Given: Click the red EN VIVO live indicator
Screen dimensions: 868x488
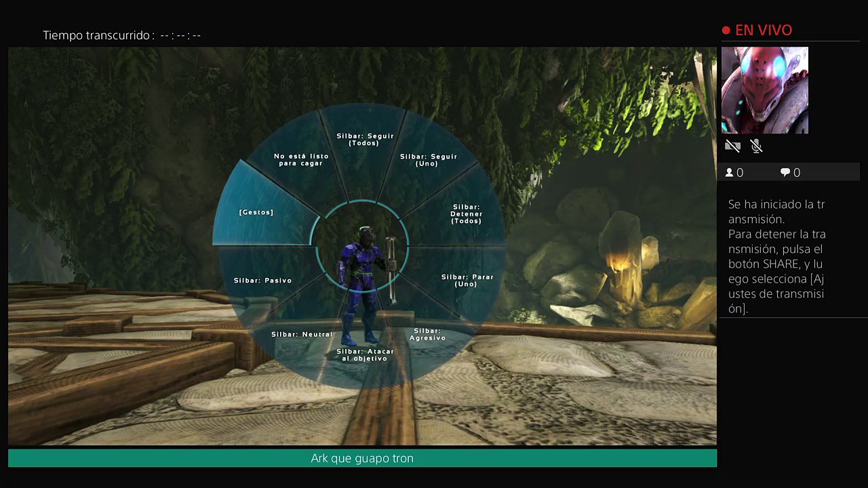Looking at the screenshot, I should (757, 30).
